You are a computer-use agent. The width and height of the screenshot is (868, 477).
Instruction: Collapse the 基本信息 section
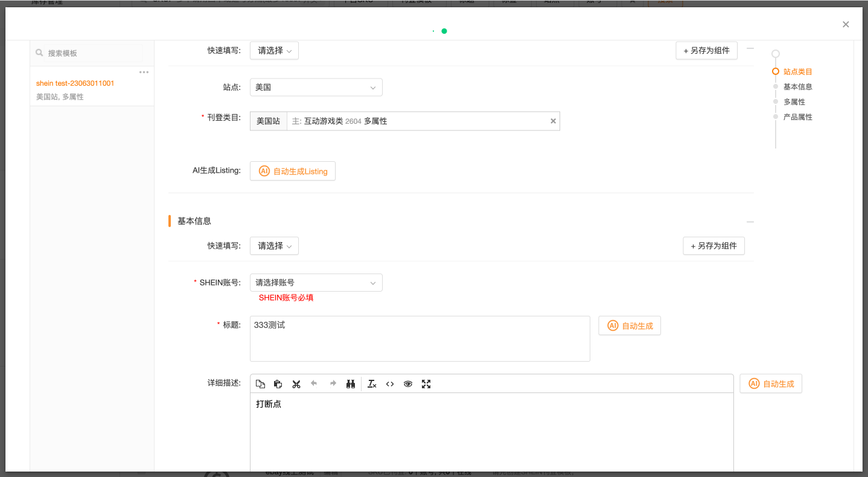[750, 222]
